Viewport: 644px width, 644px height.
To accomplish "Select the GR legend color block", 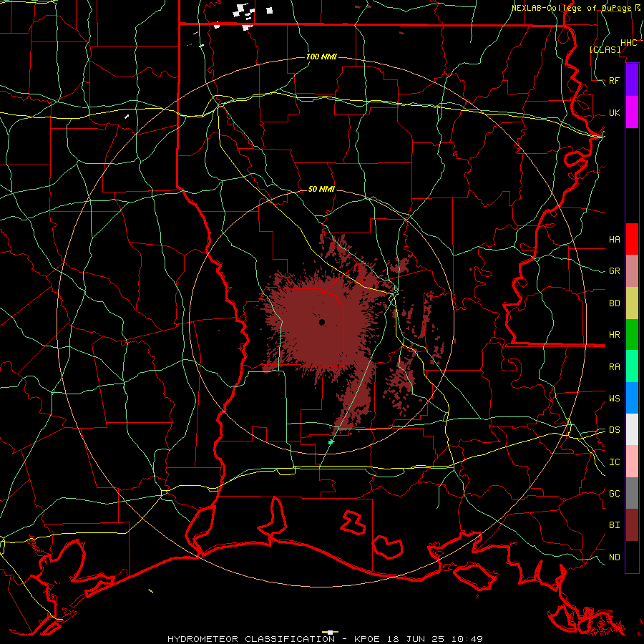I will point(632,271).
